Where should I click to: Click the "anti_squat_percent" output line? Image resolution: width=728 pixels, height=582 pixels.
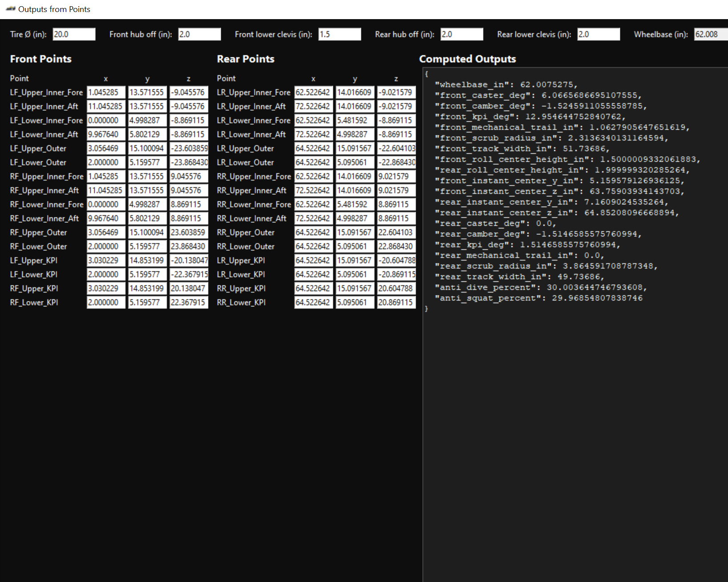(539, 298)
